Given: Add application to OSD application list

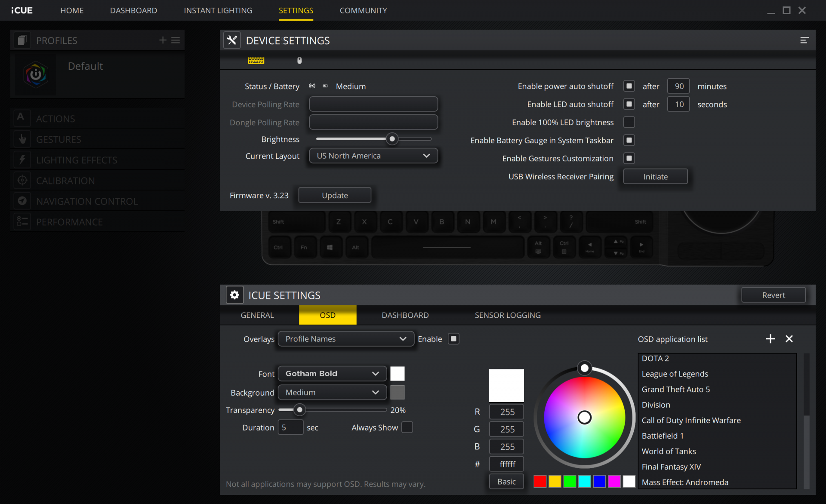Looking at the screenshot, I should click(770, 339).
